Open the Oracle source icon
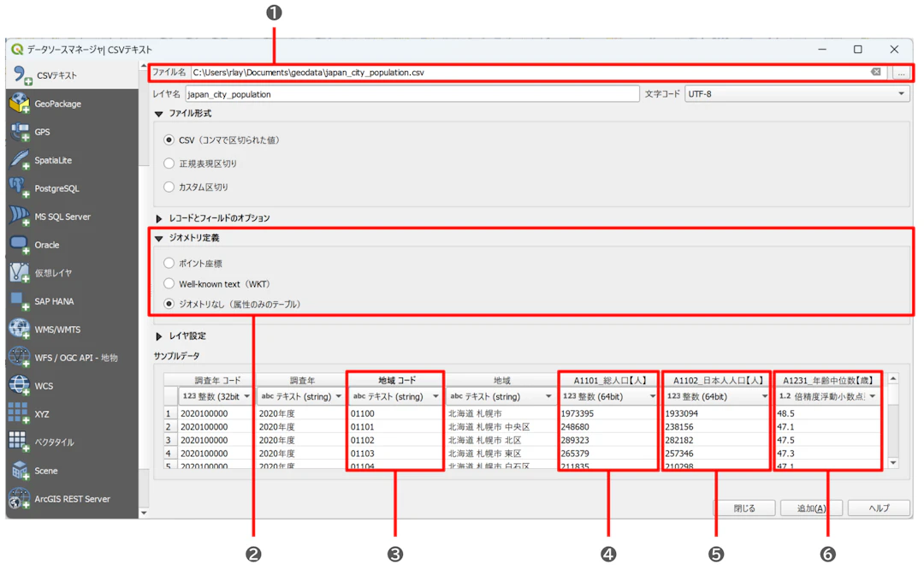The width and height of the screenshot is (924, 570). click(20, 245)
